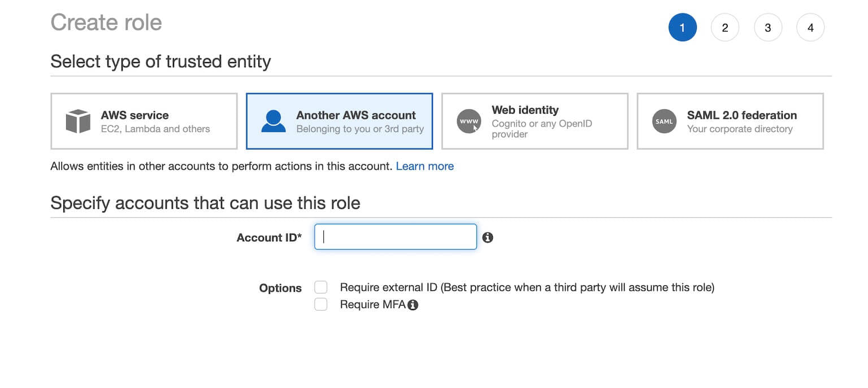Jump to wizard step 2 circle
Screen dimensions: 868x388
tap(725, 28)
